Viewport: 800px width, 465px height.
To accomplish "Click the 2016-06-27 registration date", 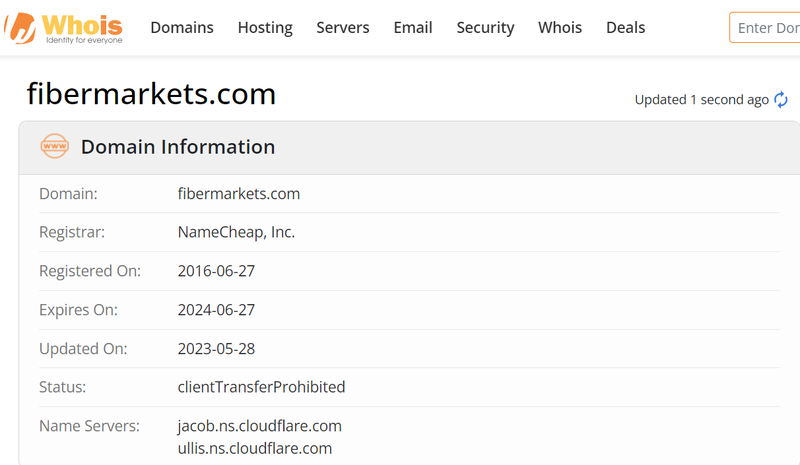I will tap(216, 271).
